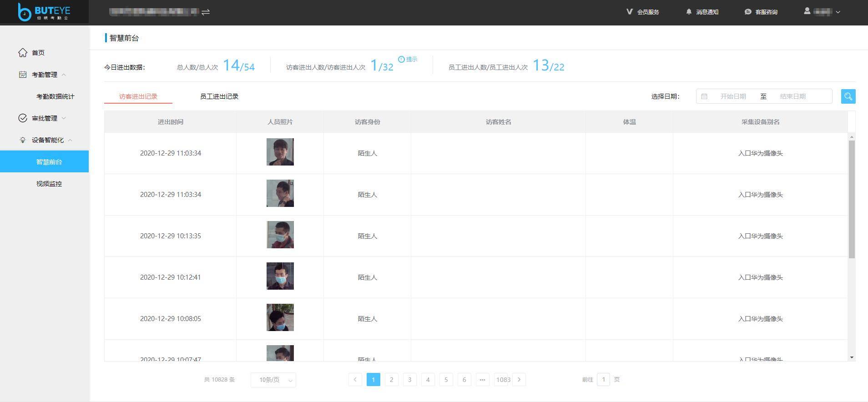The width and height of the screenshot is (868, 402).
Task: Click the 消息通知 bell icon
Action: pos(689,12)
